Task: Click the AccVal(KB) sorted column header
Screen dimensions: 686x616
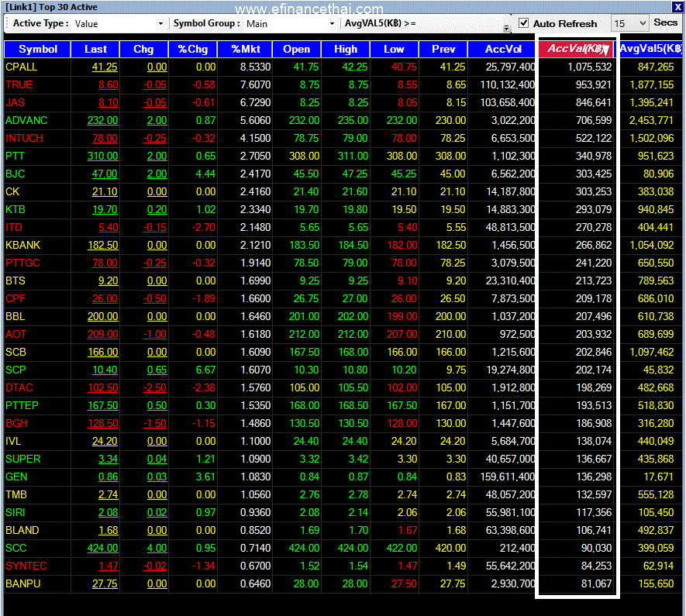Action: pos(576,49)
